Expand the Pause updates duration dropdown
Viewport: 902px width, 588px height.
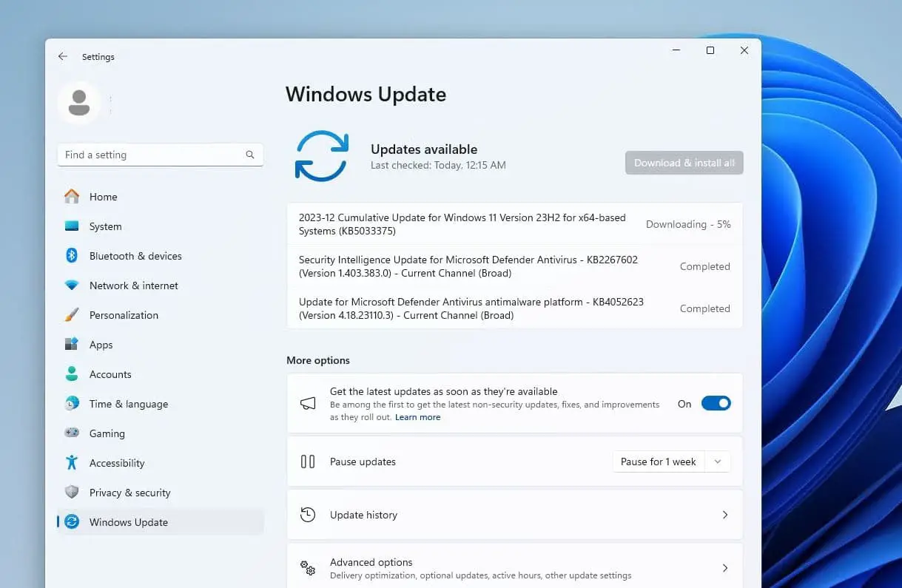point(716,462)
